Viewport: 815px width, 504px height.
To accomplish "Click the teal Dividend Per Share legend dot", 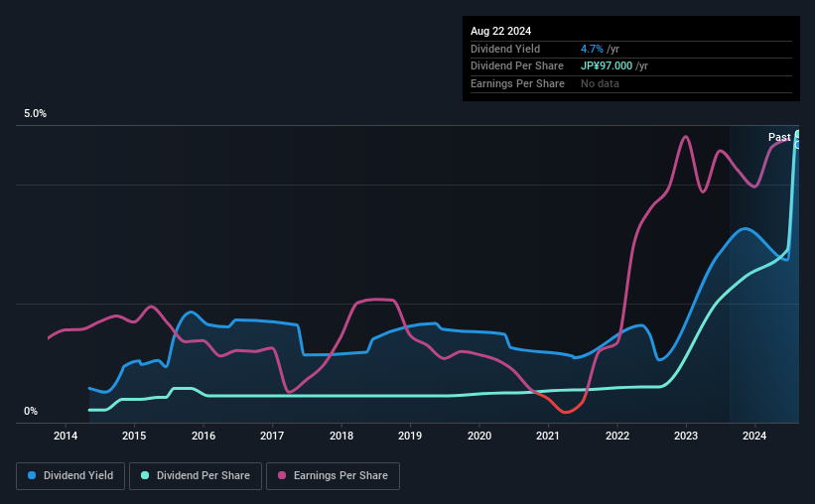I will (x=145, y=476).
